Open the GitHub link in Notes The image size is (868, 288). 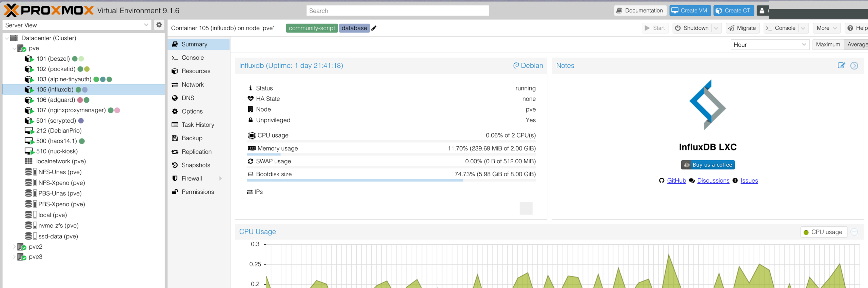click(x=676, y=181)
